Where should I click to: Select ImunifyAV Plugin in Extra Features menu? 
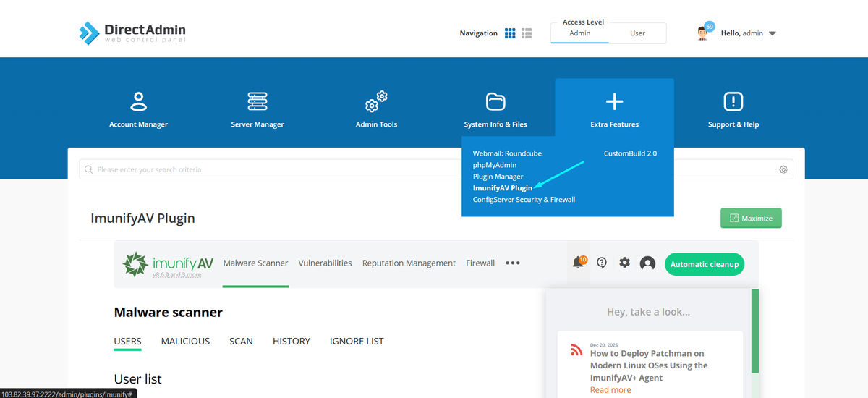click(502, 188)
